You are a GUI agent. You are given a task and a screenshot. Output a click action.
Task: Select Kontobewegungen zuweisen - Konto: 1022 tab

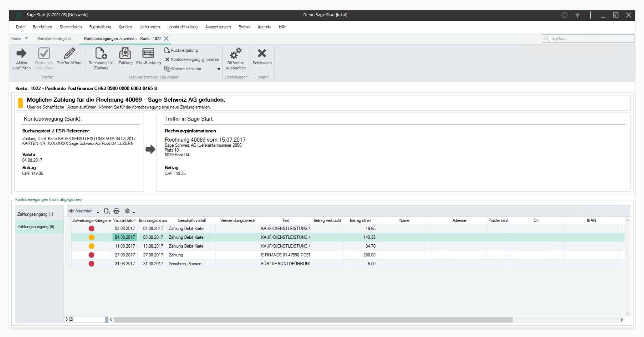click(x=123, y=39)
